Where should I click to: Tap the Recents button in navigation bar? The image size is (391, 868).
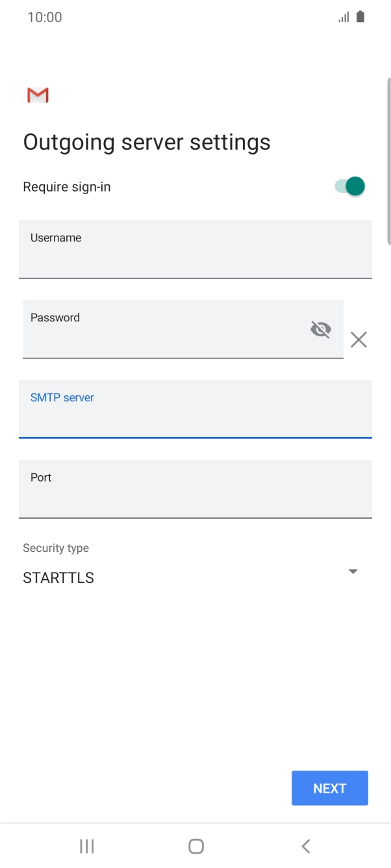click(86, 846)
